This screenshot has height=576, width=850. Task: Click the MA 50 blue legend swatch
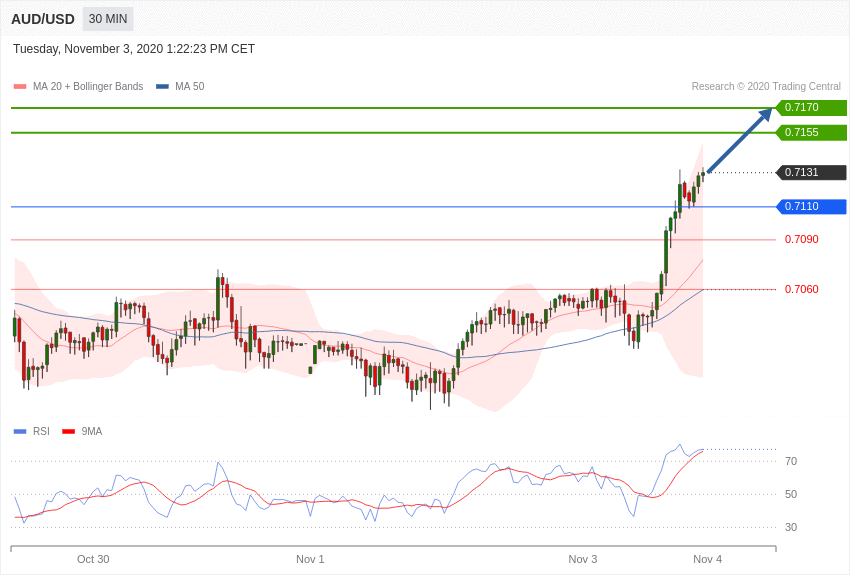162,87
